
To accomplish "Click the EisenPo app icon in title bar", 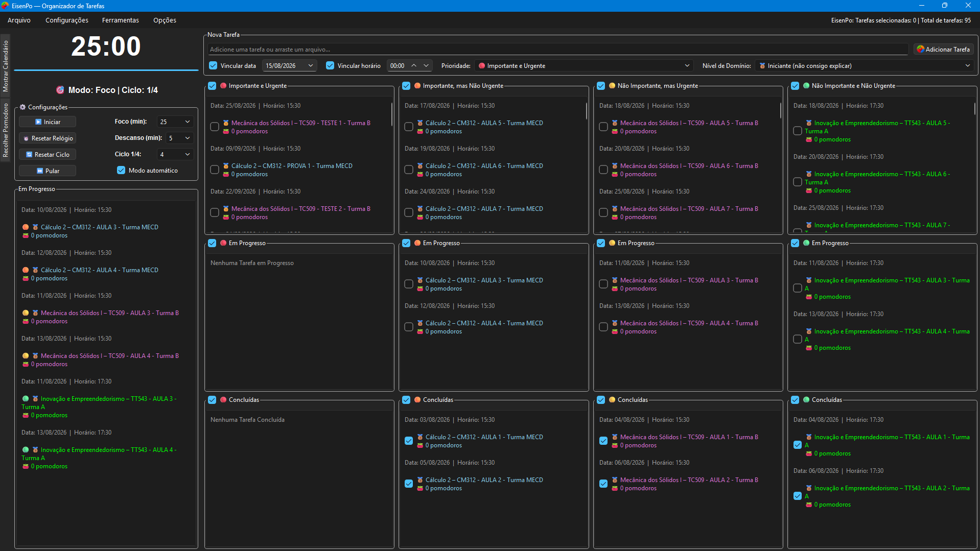I will click(5, 6).
